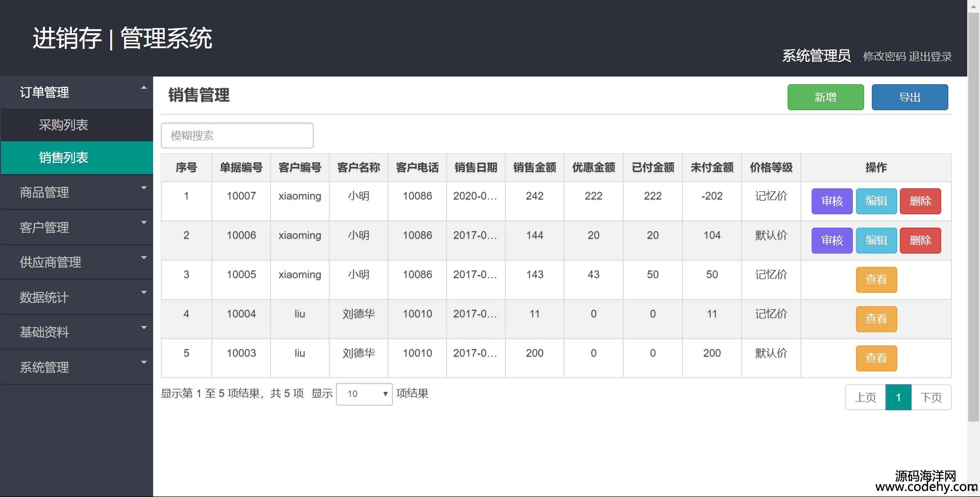
Task: Open 采购列表 in the sidebar
Action: [77, 125]
